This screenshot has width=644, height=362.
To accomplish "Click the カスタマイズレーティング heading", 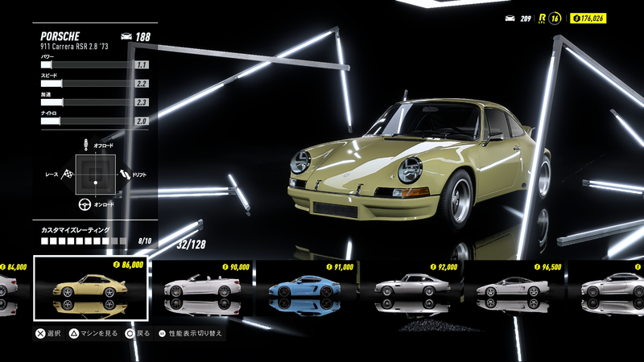I will pos(75,230).
